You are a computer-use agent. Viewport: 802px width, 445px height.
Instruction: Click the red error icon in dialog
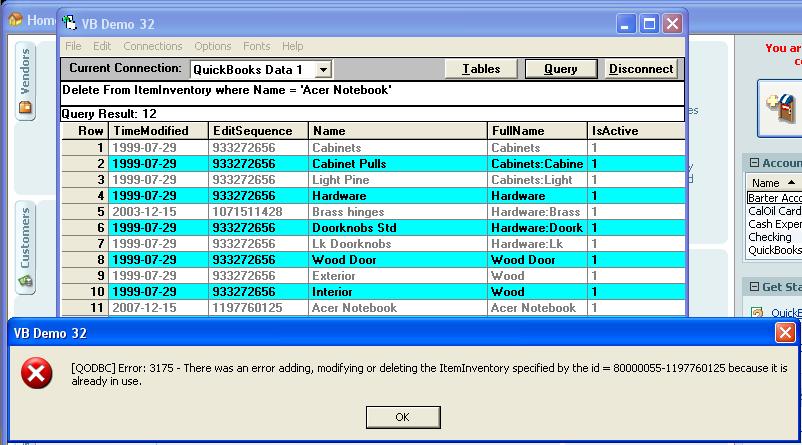tap(39, 373)
